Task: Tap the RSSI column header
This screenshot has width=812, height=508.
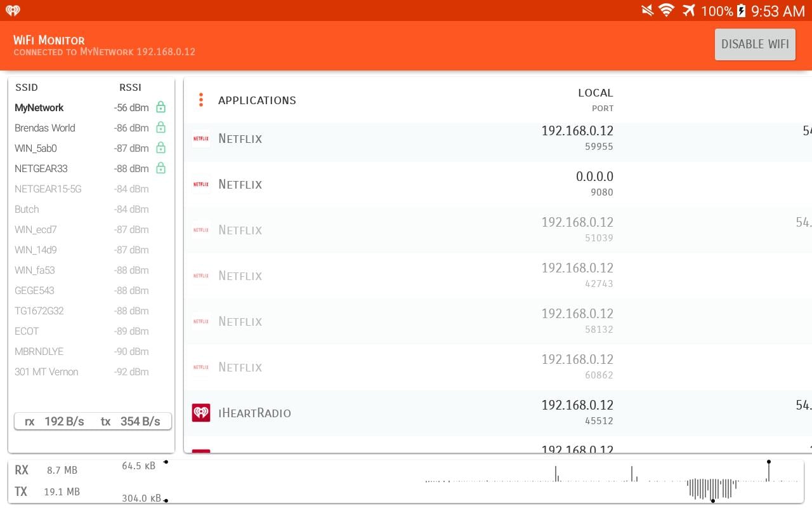Action: (x=130, y=88)
